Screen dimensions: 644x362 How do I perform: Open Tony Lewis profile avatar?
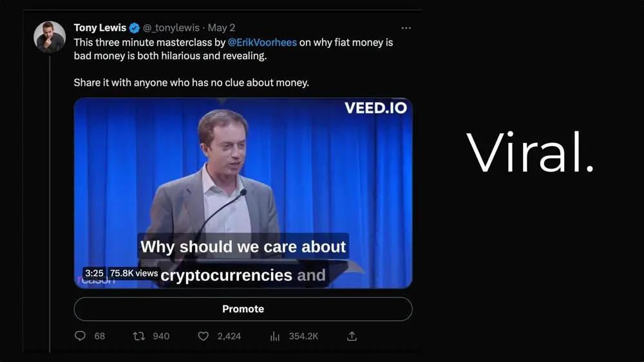tap(50, 37)
